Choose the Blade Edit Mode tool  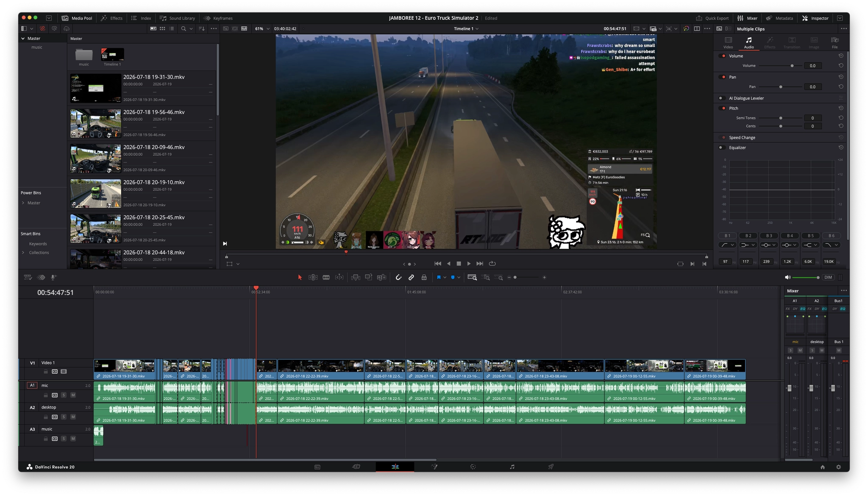326,277
